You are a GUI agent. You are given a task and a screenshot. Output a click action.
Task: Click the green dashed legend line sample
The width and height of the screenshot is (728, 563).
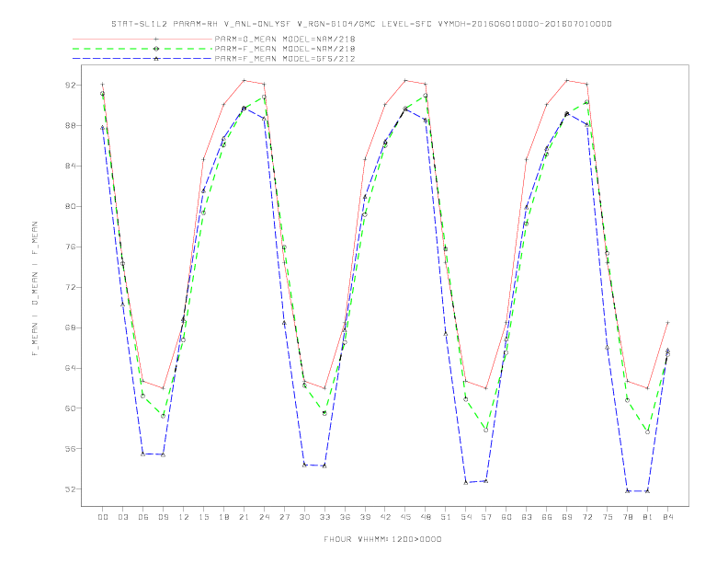point(142,49)
